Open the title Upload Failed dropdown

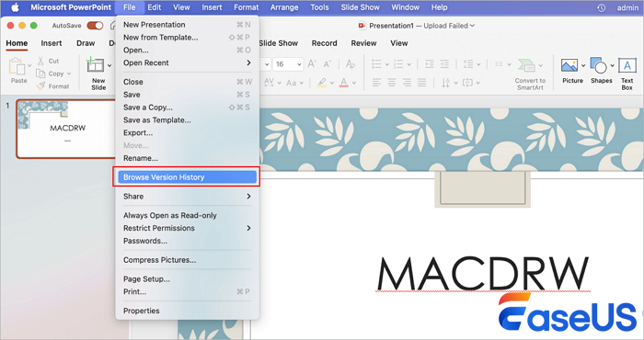[472, 26]
